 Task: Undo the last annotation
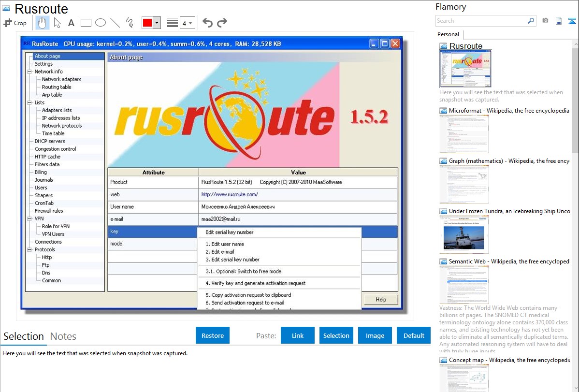pos(207,23)
